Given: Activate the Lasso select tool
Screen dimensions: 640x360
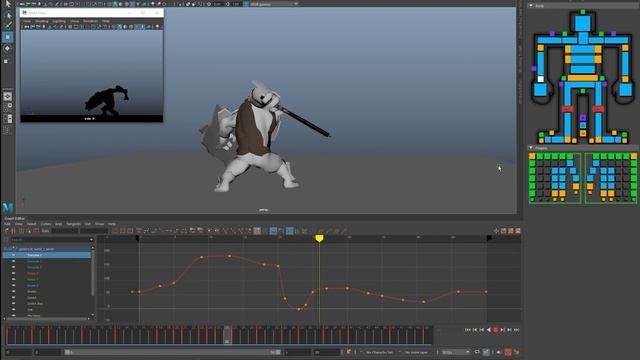Looking at the screenshot, I should point(8,15).
